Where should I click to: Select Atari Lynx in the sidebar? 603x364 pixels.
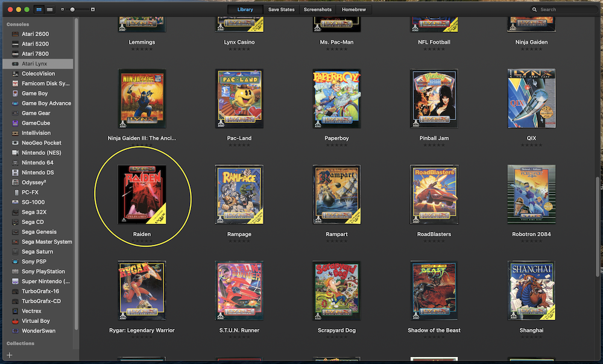click(37, 64)
